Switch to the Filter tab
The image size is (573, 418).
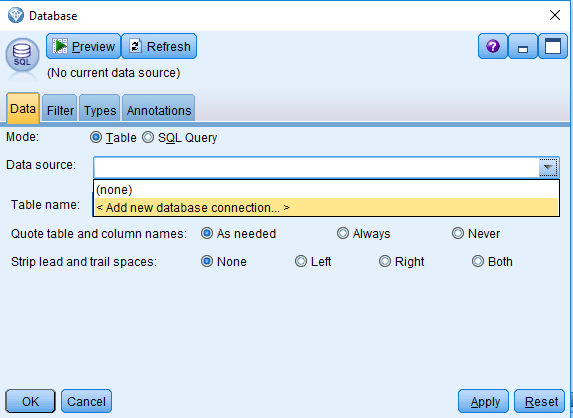[x=60, y=109]
